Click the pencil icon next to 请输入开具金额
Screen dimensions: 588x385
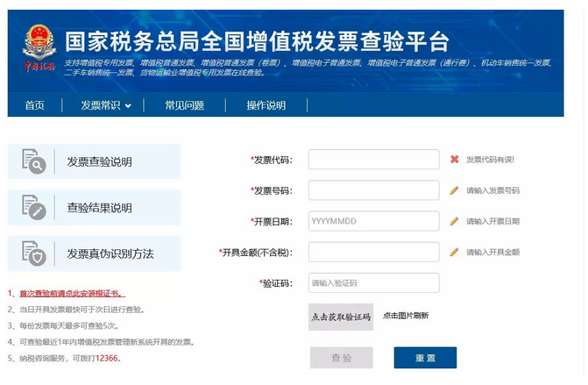point(454,252)
